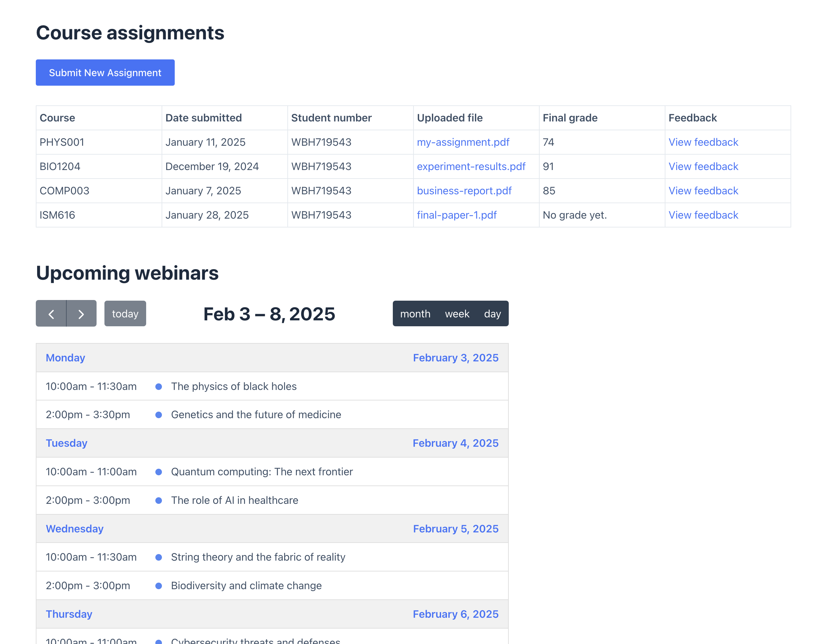Select The role of AI in healthcare webinar

pyautogui.click(x=272, y=500)
